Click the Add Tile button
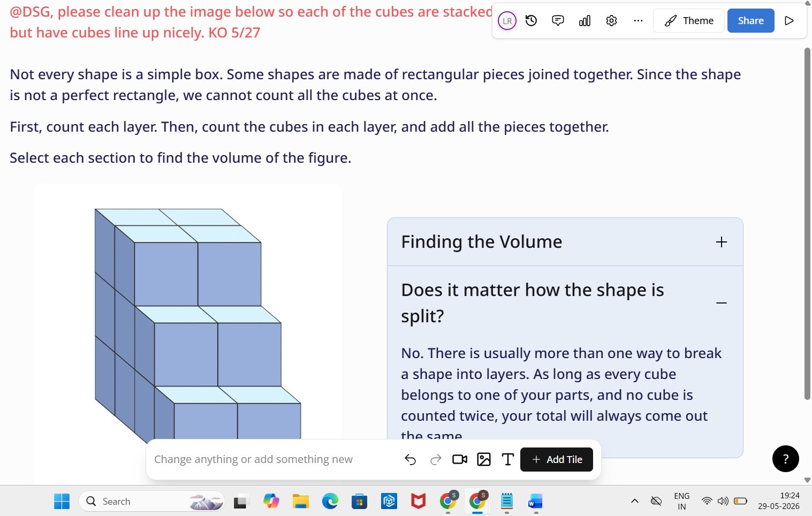The image size is (812, 516). tap(557, 459)
